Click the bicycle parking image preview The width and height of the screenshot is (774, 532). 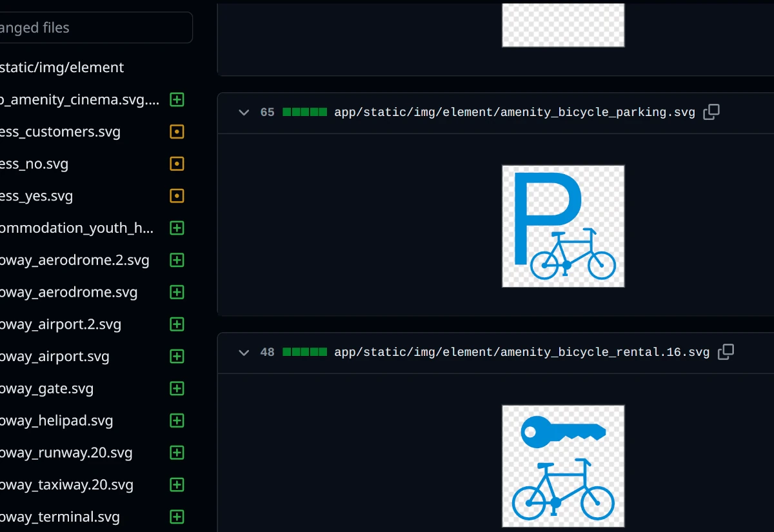[x=563, y=226]
